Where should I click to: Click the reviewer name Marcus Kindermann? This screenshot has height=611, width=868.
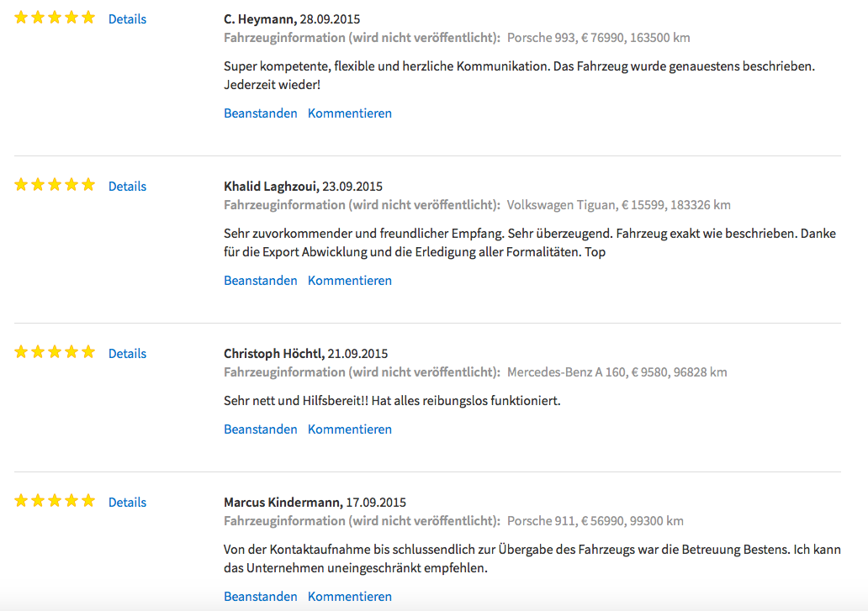[282, 502]
